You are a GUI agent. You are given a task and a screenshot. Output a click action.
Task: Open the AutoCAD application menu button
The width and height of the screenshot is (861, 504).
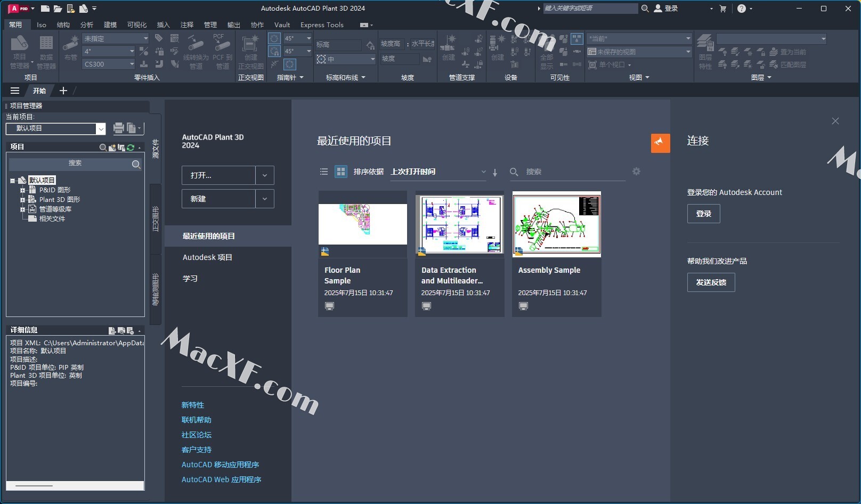coord(21,9)
